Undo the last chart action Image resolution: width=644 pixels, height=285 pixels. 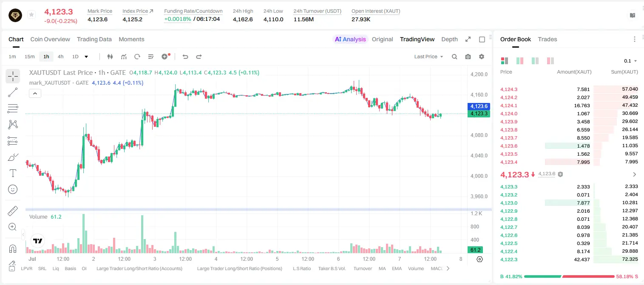[185, 57]
